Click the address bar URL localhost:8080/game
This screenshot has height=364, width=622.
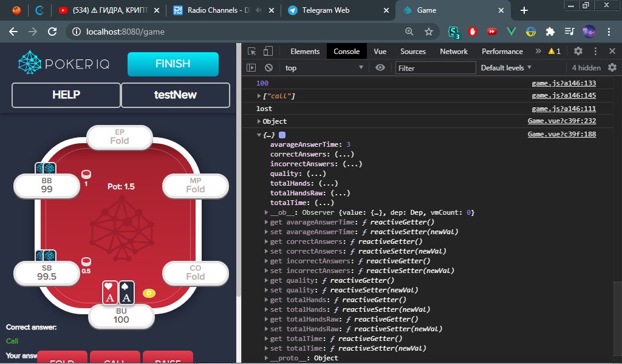tap(125, 32)
